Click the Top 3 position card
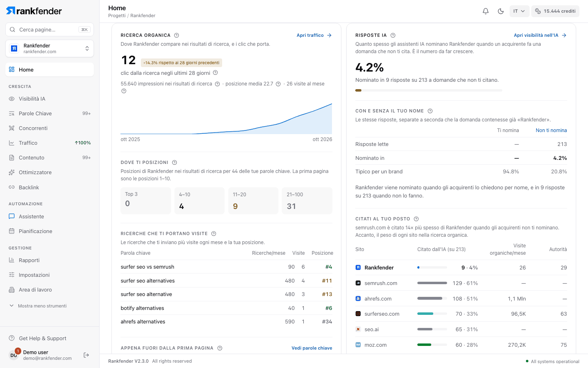 coord(146,201)
